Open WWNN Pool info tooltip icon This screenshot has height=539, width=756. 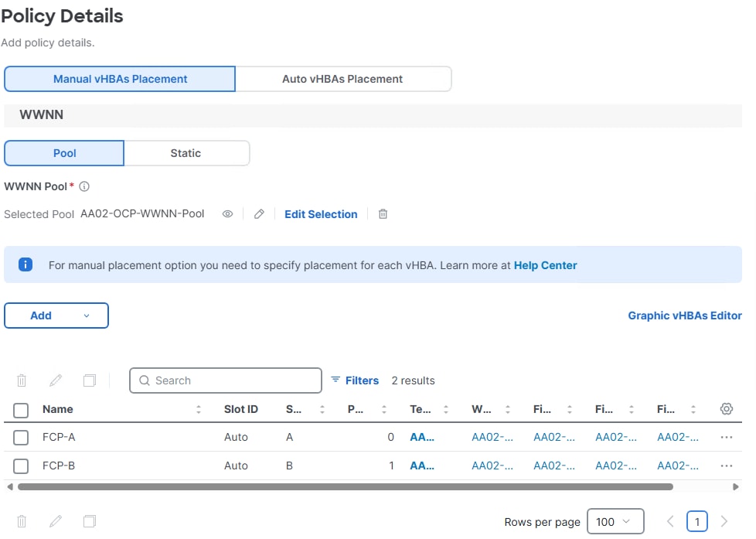[84, 186]
